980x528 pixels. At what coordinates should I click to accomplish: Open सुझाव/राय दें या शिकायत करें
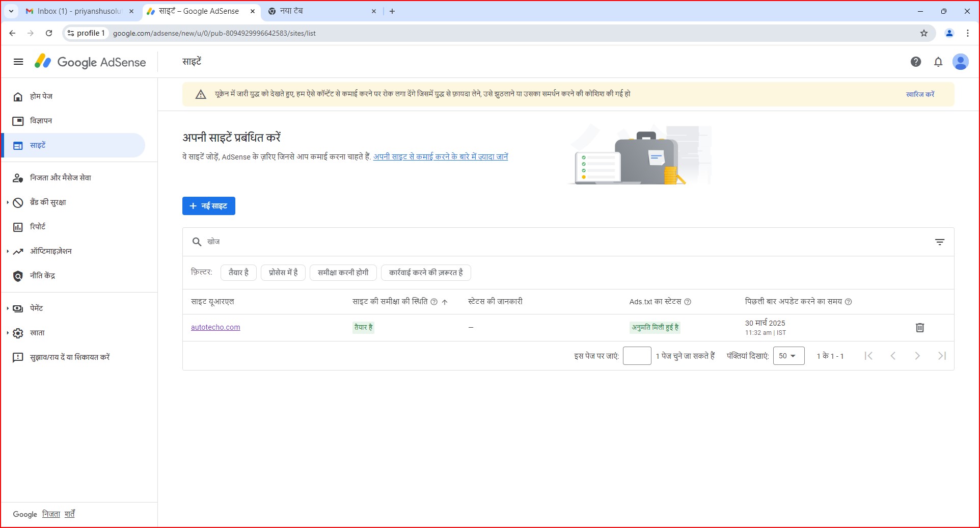click(73, 357)
